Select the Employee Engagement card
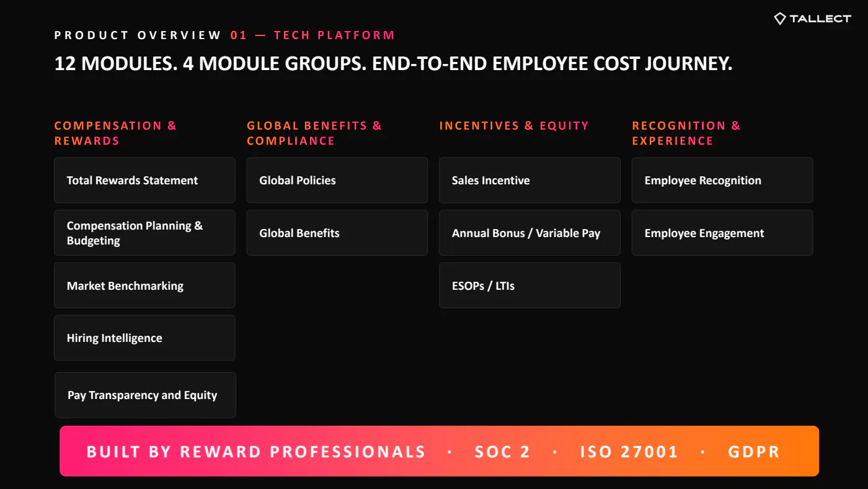This screenshot has width=868, height=489. pyautogui.click(x=722, y=233)
